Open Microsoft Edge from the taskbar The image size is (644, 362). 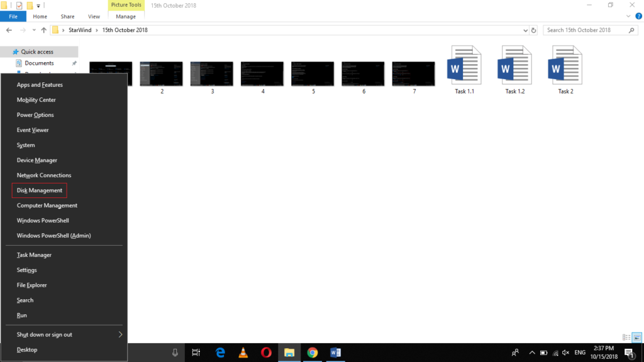[x=221, y=353]
